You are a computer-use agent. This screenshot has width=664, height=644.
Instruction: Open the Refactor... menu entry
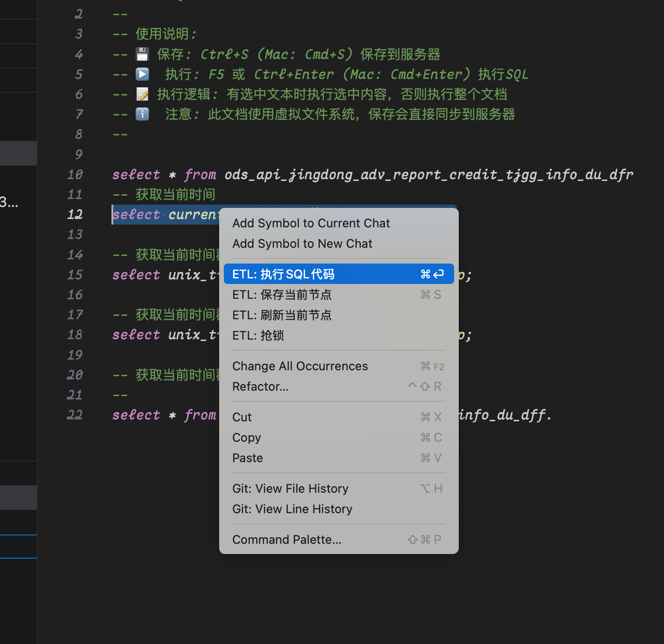click(x=339, y=386)
